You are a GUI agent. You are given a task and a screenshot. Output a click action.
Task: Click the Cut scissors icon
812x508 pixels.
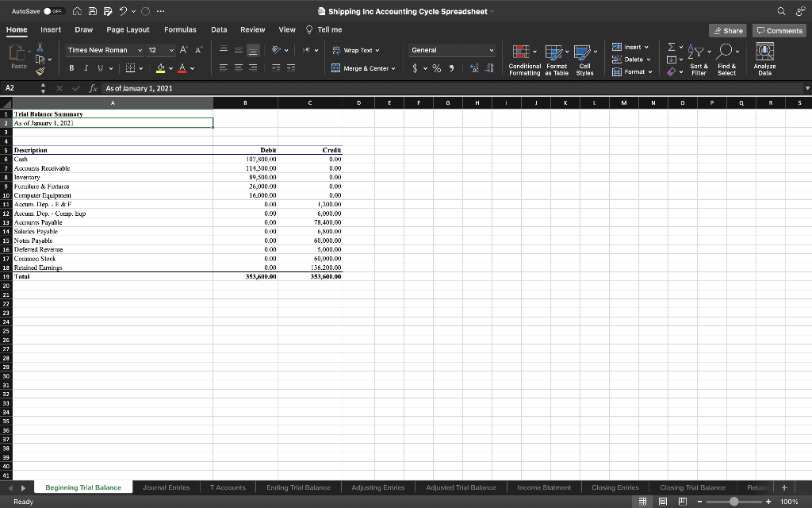point(40,48)
